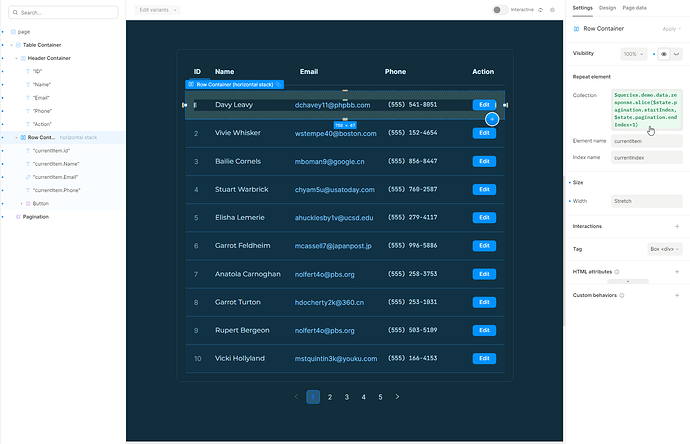
Task: Select page 3 in pagination
Action: click(x=347, y=397)
